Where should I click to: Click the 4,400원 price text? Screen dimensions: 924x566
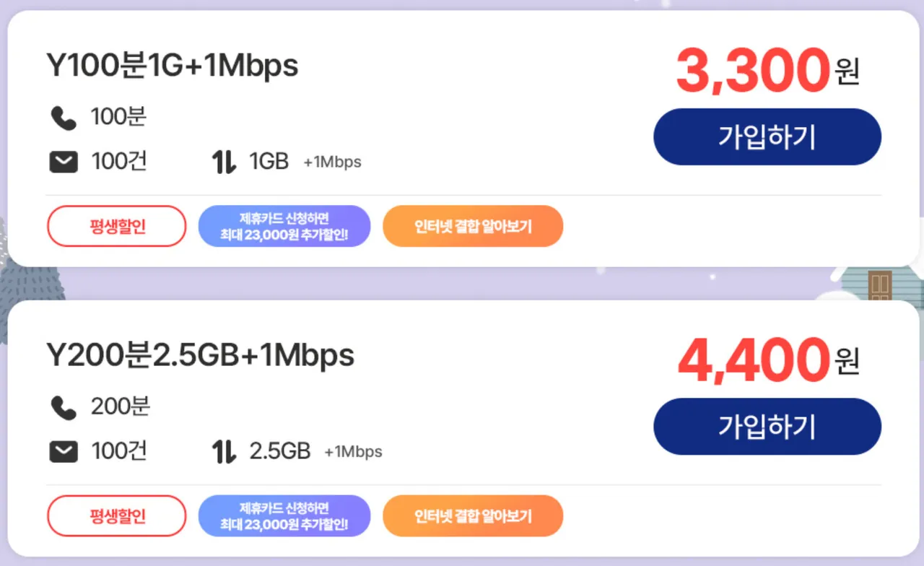[x=767, y=360]
